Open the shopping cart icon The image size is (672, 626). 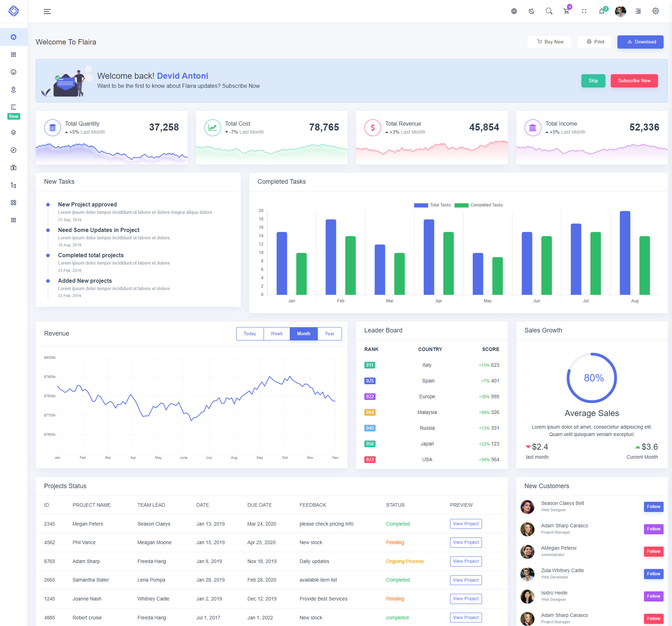pyautogui.click(x=566, y=11)
